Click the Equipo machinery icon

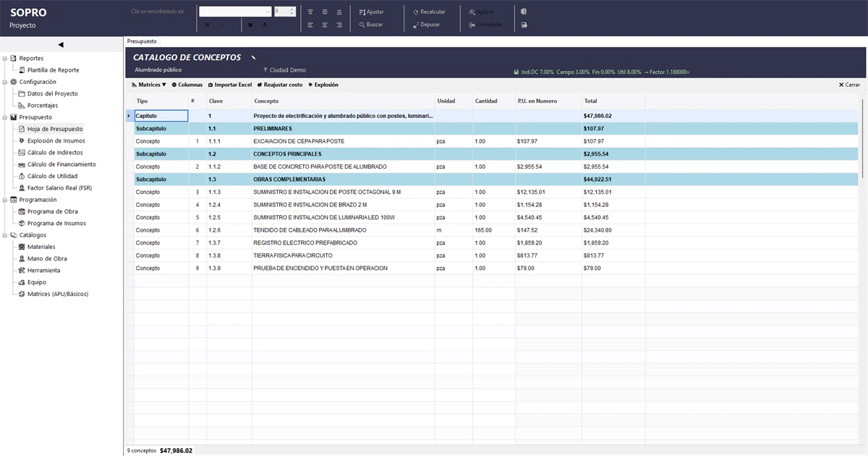pyautogui.click(x=22, y=282)
